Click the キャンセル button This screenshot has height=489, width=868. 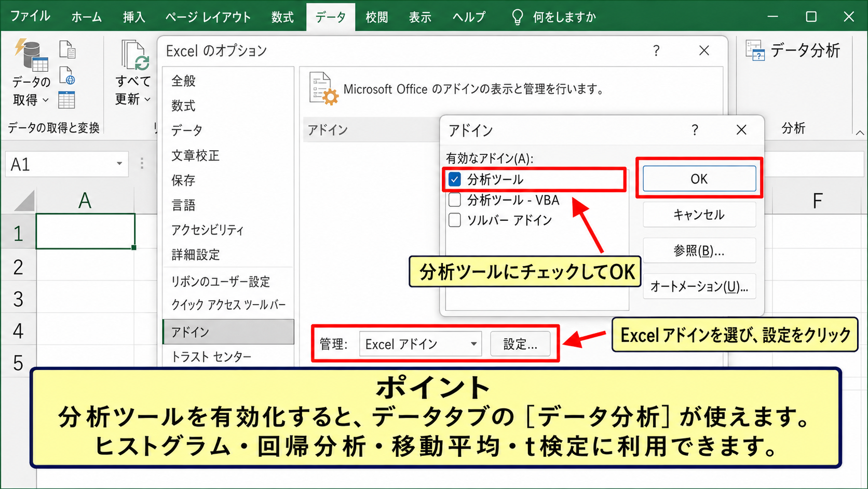pos(699,215)
